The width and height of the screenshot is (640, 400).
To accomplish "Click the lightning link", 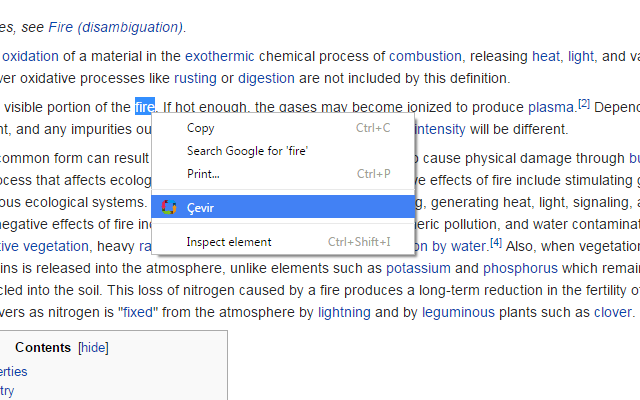I will point(344,312).
